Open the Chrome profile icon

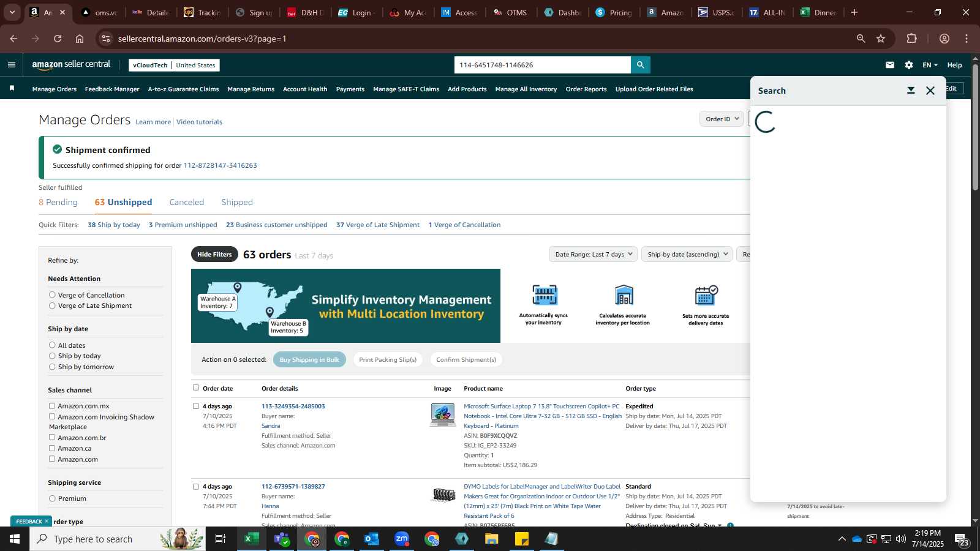(944, 39)
